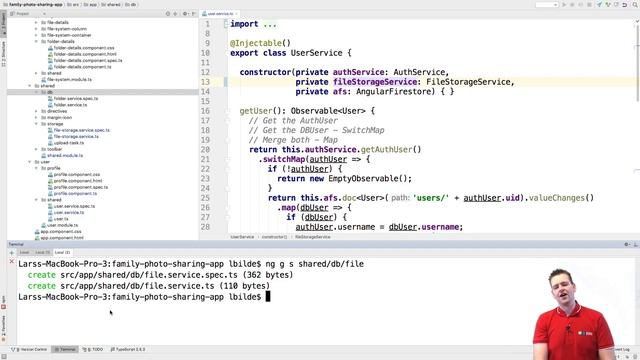Expand the margin-icon folder
Screen dimensions: 640x360
[36, 118]
